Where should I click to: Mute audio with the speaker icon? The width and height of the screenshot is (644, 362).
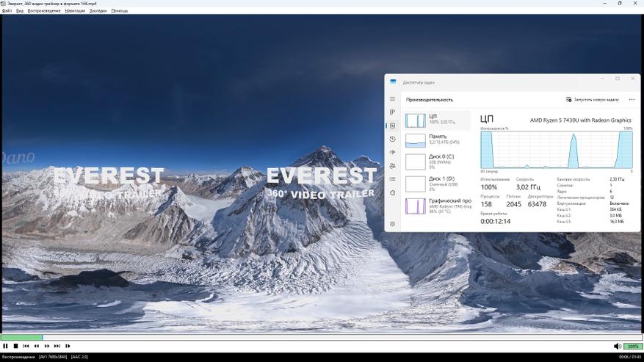pos(618,347)
